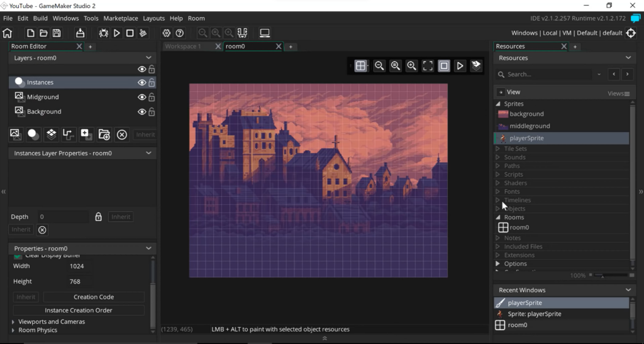Create a new path layer

click(68, 134)
